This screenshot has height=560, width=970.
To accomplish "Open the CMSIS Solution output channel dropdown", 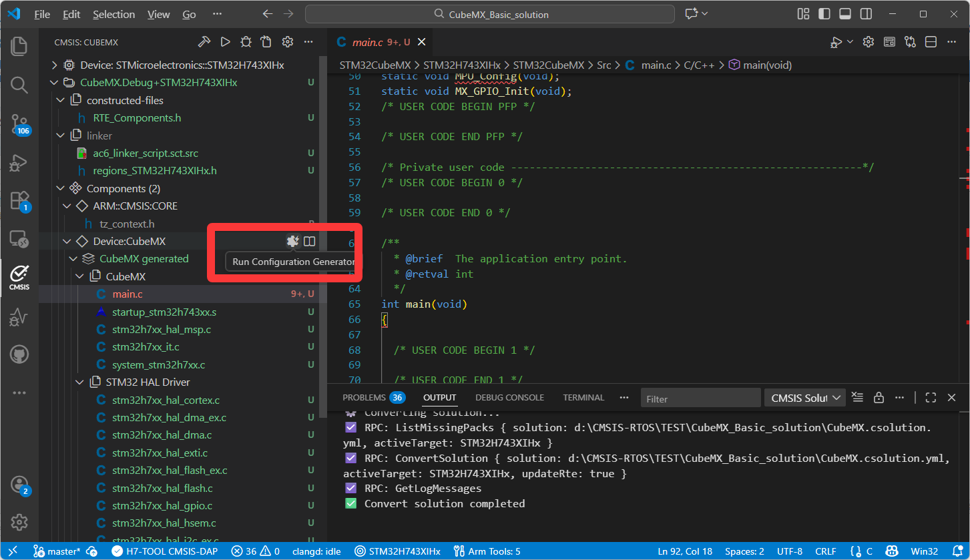I will tap(805, 398).
